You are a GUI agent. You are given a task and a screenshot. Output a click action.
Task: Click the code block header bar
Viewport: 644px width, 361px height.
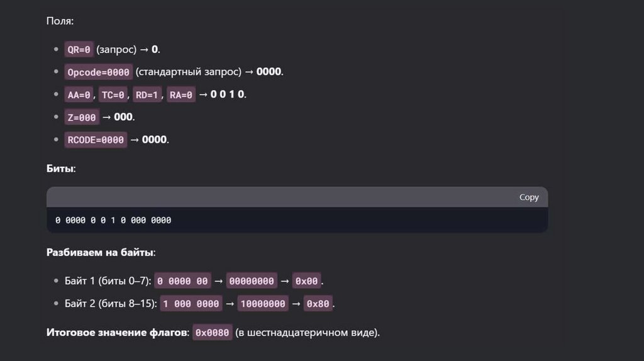(283, 197)
